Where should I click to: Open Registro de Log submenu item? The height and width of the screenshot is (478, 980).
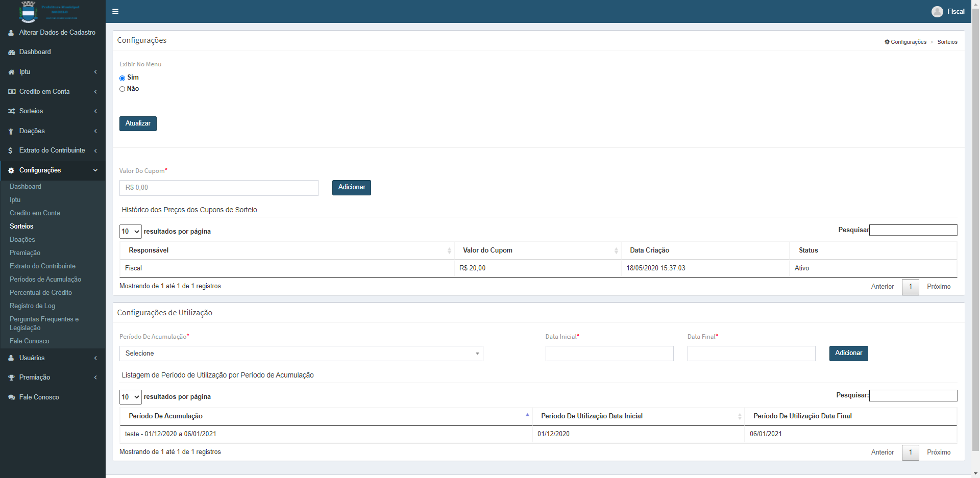point(32,306)
